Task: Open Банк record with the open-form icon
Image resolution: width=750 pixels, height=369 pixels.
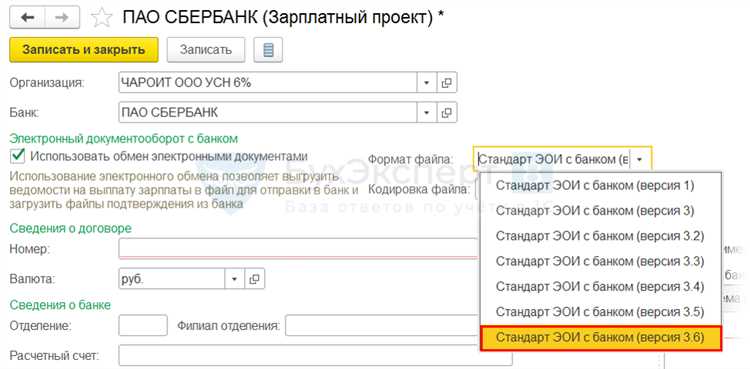Action: [446, 113]
